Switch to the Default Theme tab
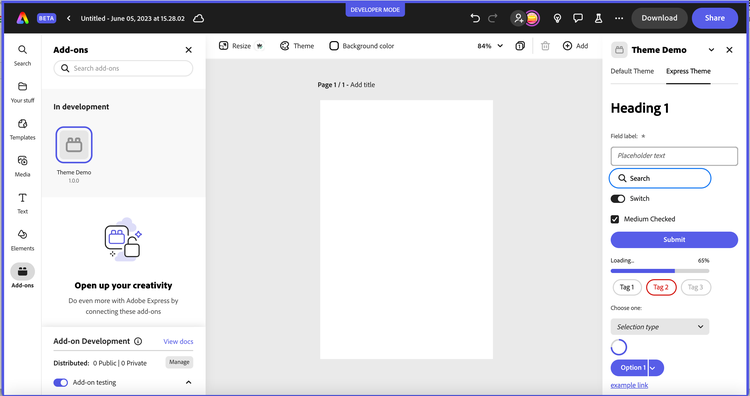 [x=632, y=71]
